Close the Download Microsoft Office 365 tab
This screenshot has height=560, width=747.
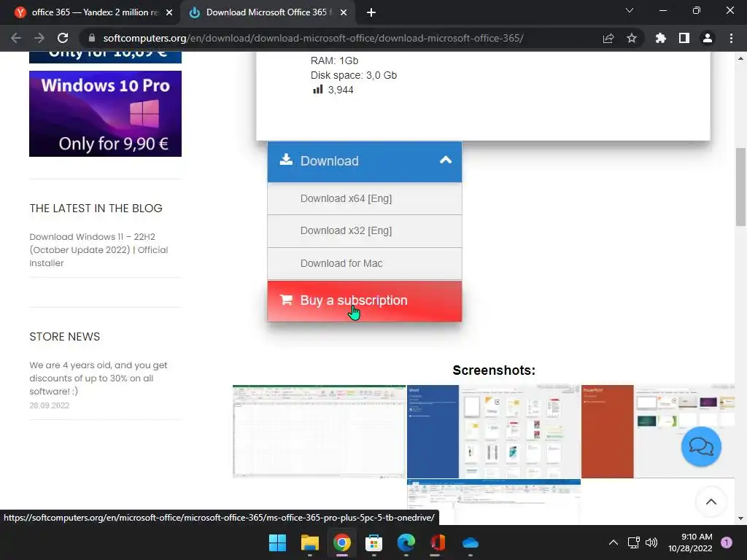(344, 12)
